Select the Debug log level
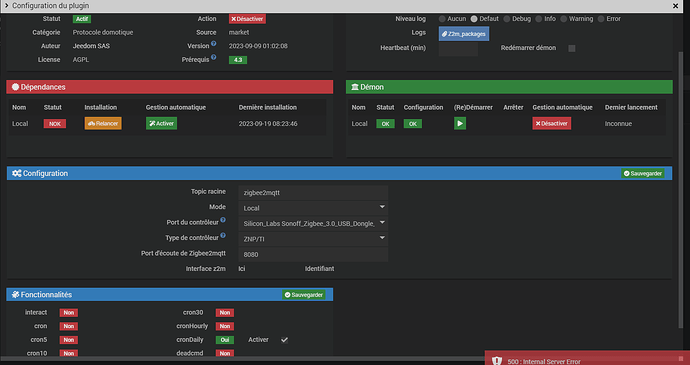The image size is (690, 365). (507, 19)
